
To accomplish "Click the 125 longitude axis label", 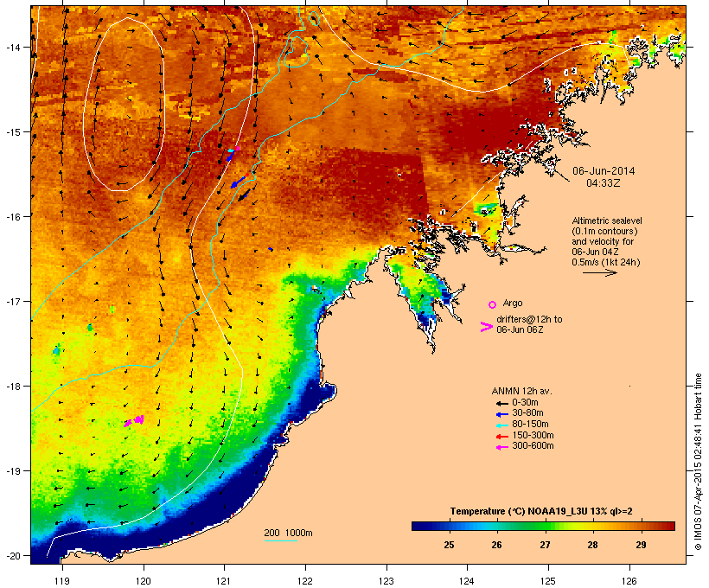I will coord(548,581).
